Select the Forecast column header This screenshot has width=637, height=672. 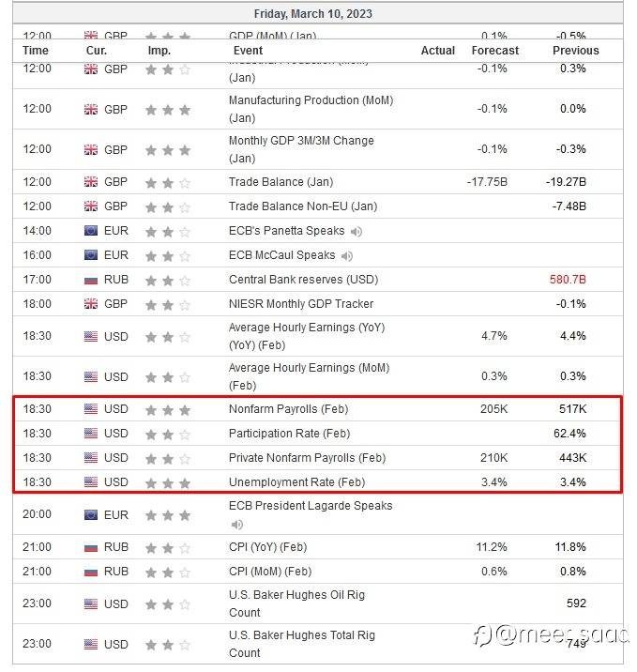click(x=494, y=51)
